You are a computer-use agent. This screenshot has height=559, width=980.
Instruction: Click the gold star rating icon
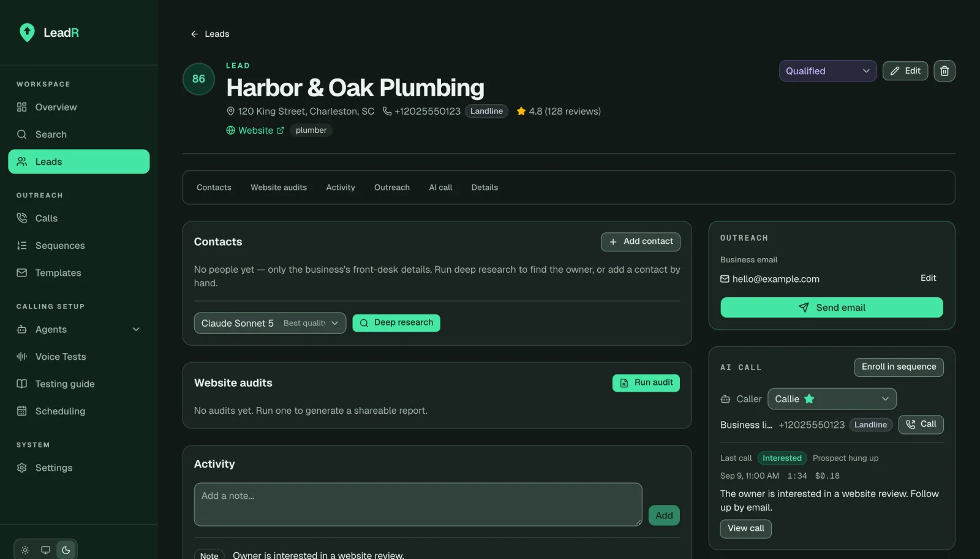click(x=521, y=112)
